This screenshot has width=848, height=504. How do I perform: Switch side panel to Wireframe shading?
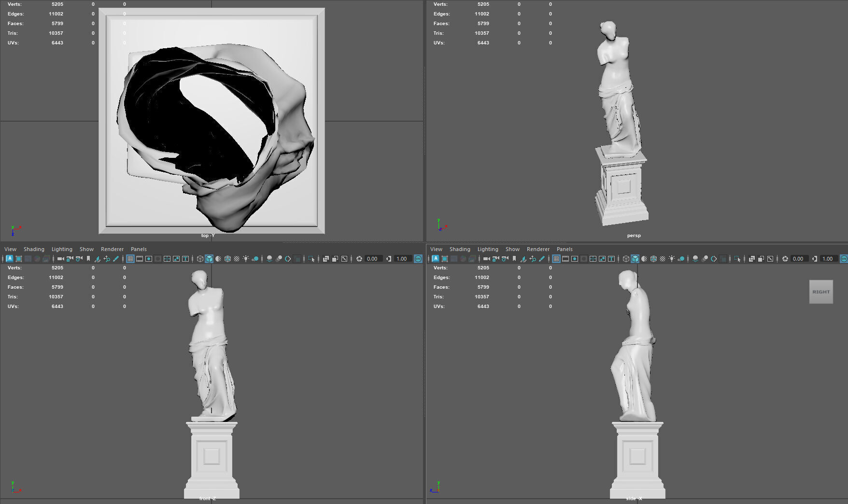coord(626,259)
